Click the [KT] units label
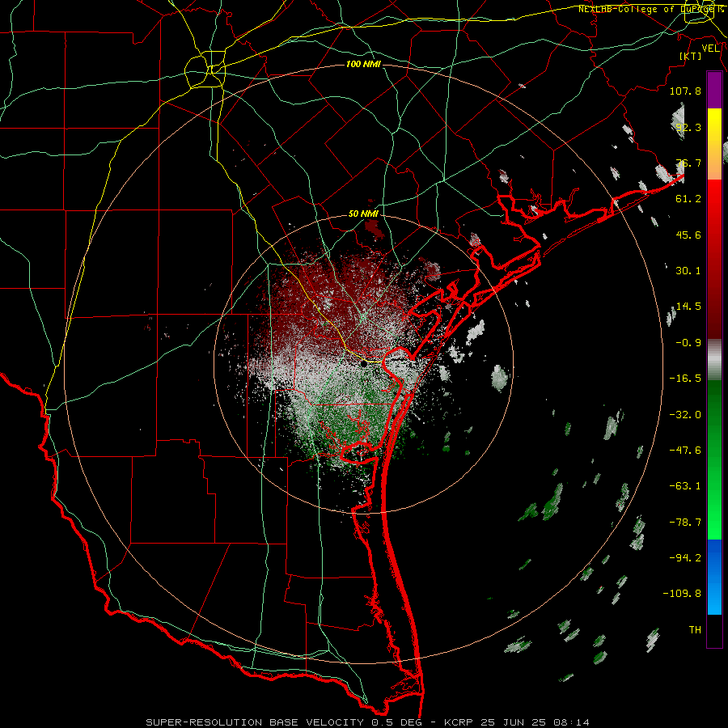The width and height of the screenshot is (728, 728). 691,56
